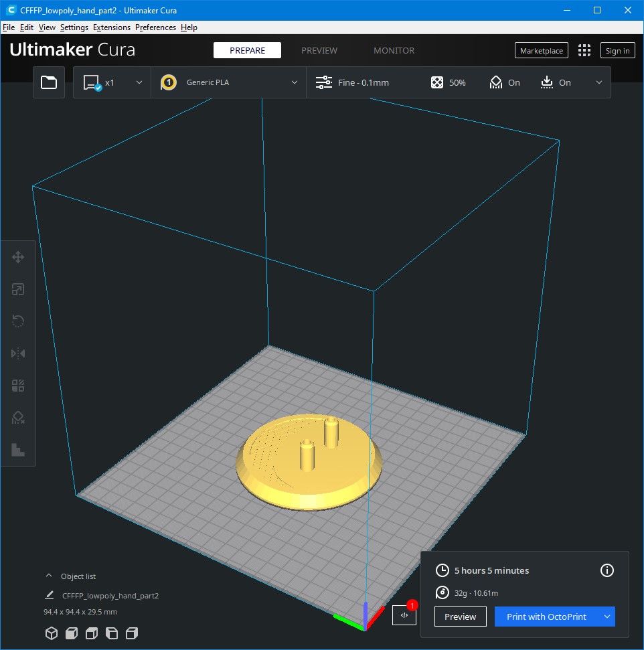Switch to the PREPARE stage tab
Screen dimensions: 644x650
247,50
